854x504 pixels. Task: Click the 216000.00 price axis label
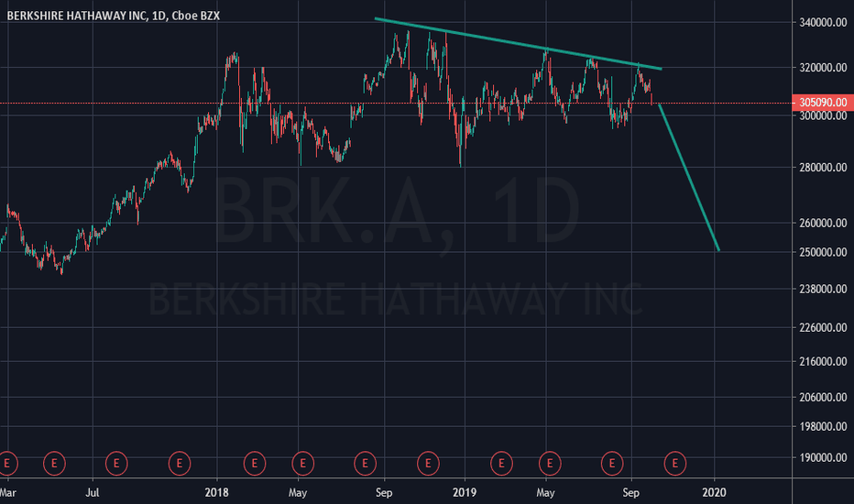(823, 361)
